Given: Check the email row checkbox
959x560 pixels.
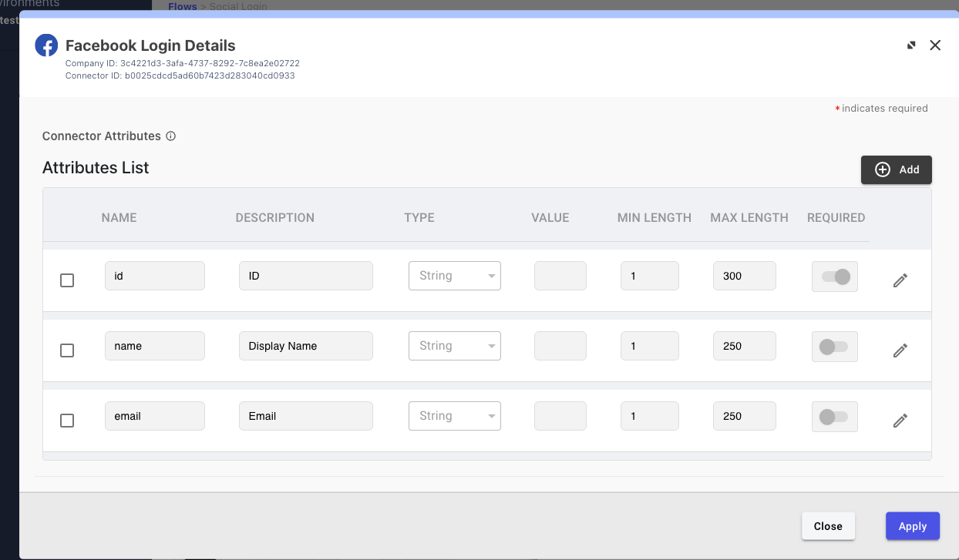Looking at the screenshot, I should point(67,421).
